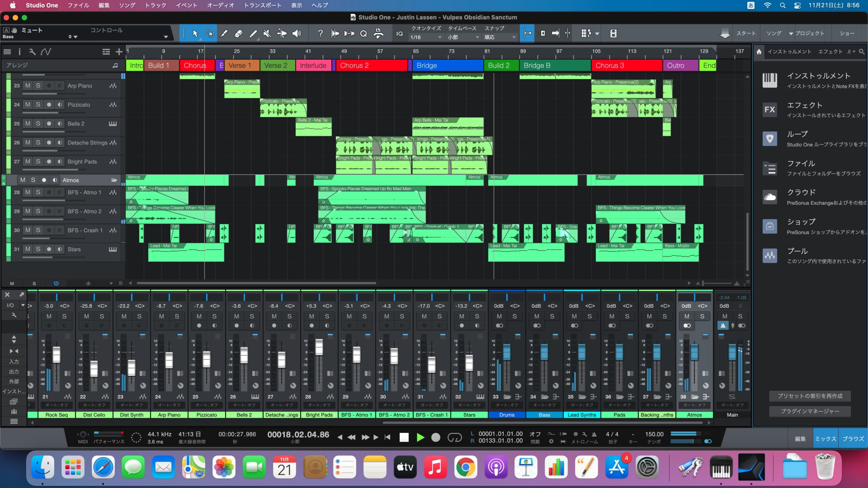Viewport: 868px width, 488px height.
Task: Adjust the Rock Seq channel fader
Action: (x=56, y=355)
